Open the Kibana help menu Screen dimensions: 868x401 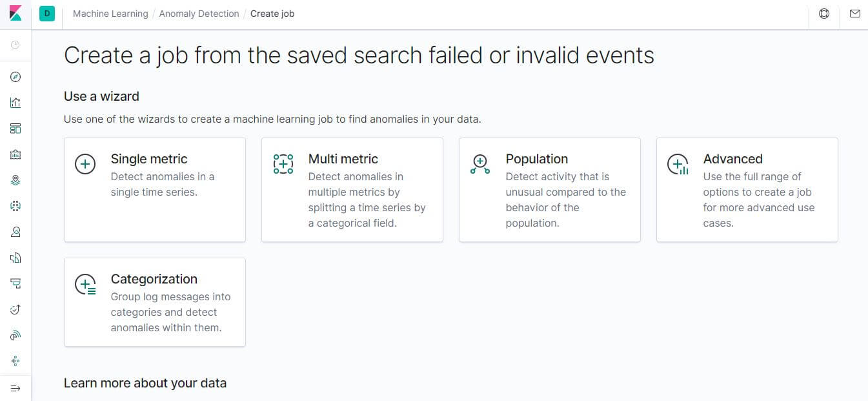[x=824, y=14]
